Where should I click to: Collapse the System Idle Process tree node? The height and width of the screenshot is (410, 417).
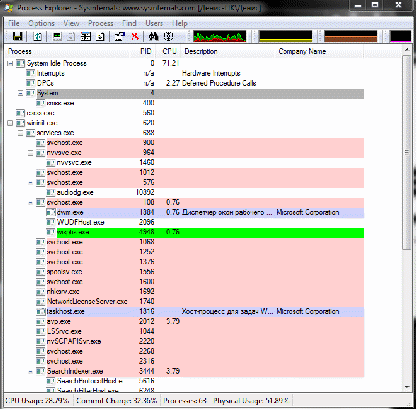(x=10, y=63)
